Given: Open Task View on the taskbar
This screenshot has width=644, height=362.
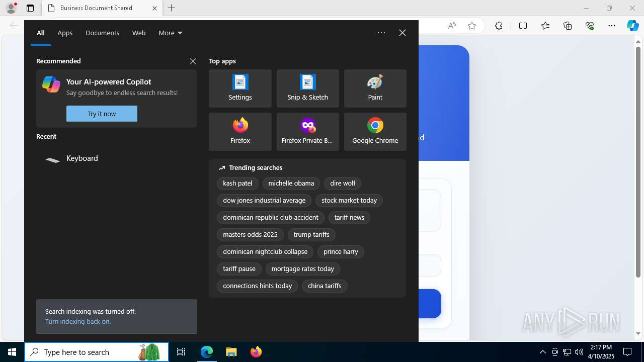Looking at the screenshot, I should (x=181, y=352).
